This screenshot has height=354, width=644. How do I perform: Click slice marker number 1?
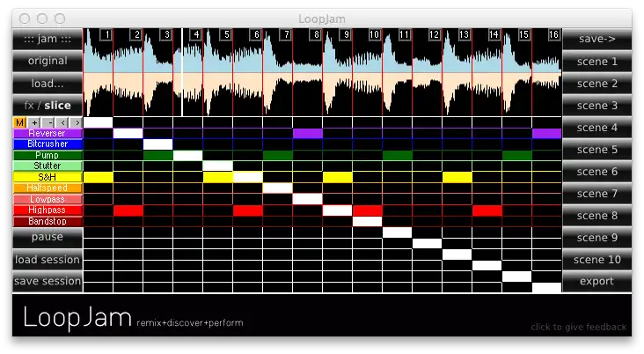pyautogui.click(x=106, y=34)
